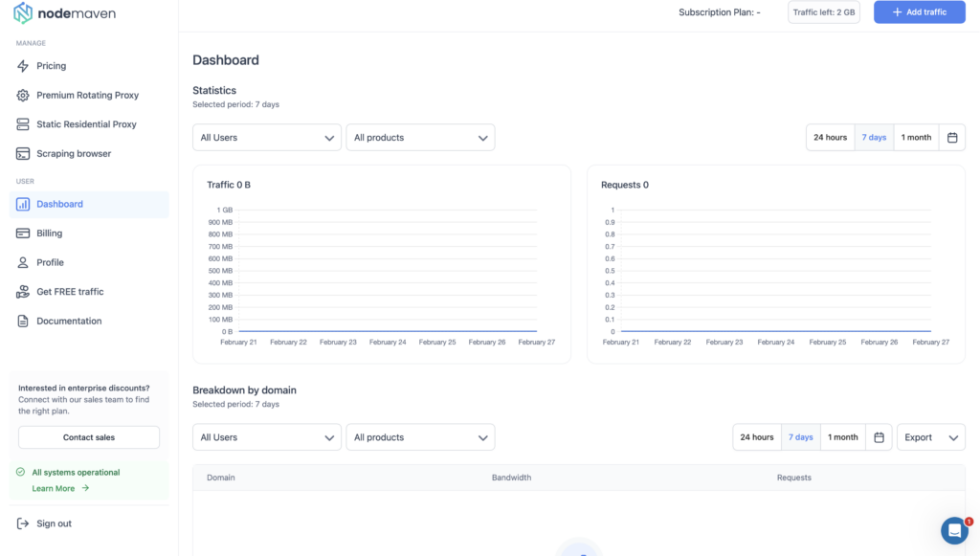Expand the Breakdown All Users dropdown
Image resolution: width=980 pixels, height=556 pixels.
(267, 437)
